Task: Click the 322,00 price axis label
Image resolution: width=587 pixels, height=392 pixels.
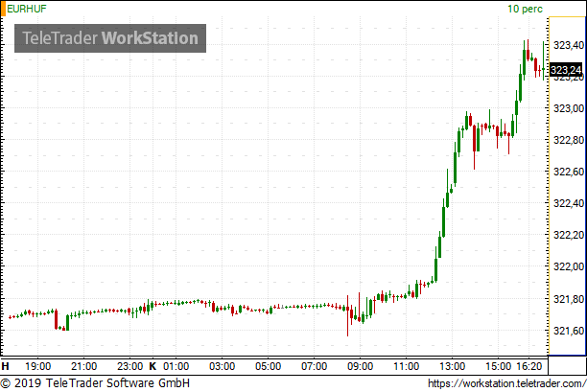Action: (x=569, y=266)
